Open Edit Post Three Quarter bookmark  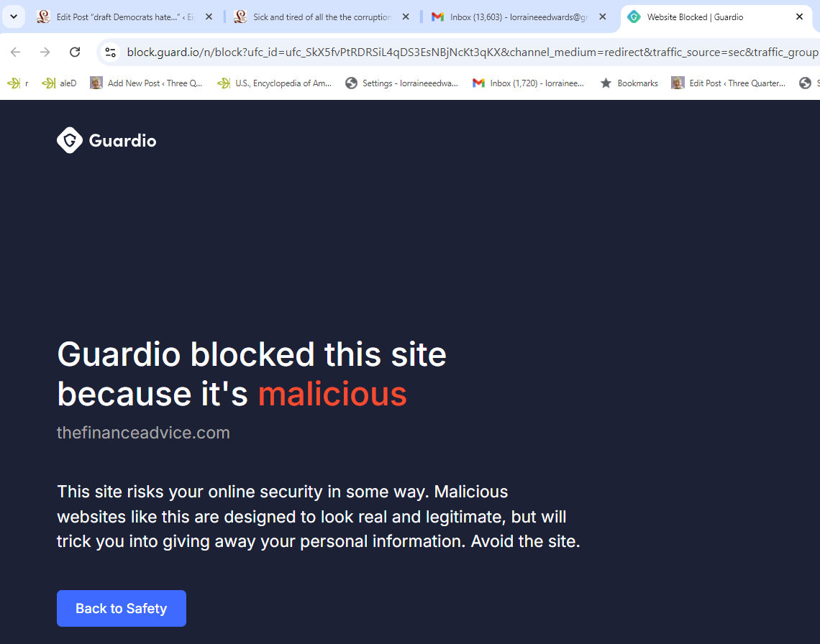pyautogui.click(x=729, y=83)
